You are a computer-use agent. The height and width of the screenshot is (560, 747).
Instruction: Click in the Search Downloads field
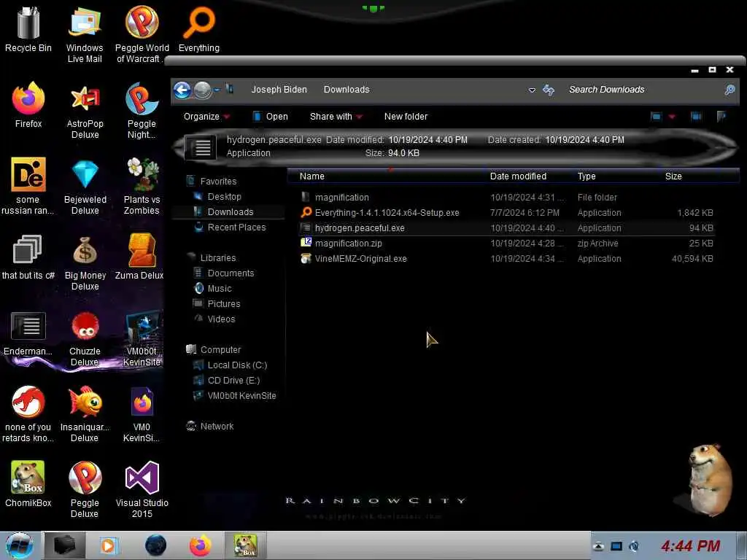coord(643,90)
